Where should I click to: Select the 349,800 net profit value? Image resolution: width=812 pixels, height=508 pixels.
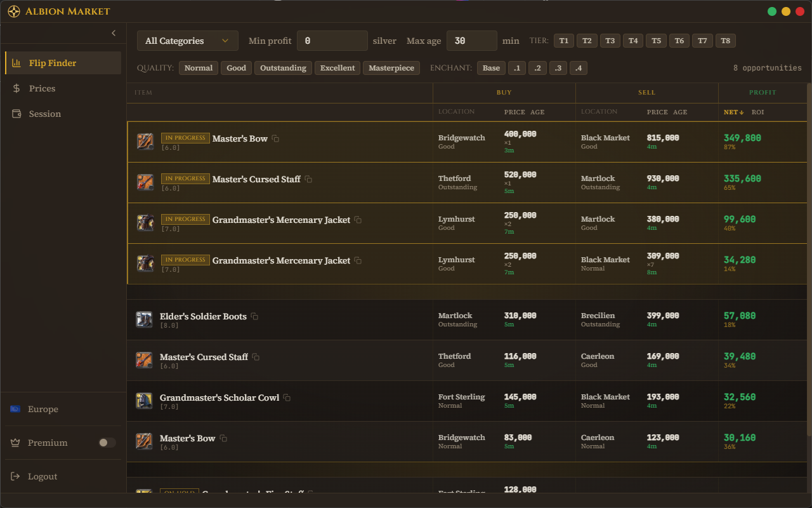[x=742, y=138]
